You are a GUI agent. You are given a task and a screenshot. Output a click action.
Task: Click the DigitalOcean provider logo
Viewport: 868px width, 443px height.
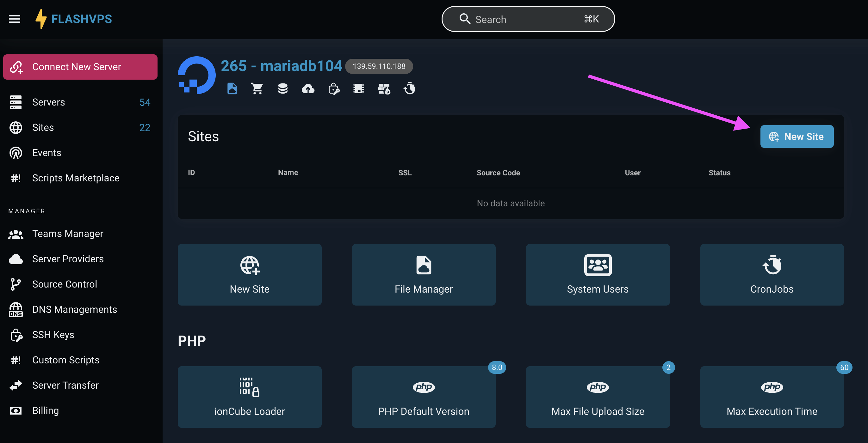pyautogui.click(x=196, y=74)
